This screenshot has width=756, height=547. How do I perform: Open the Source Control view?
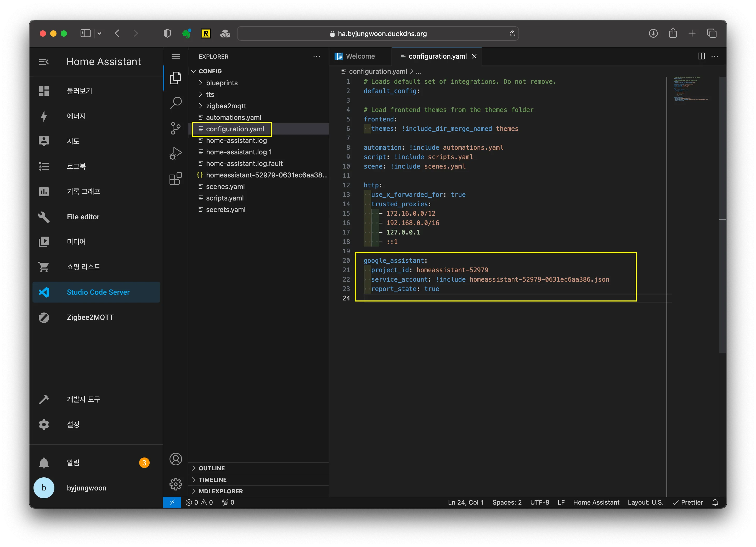pos(176,128)
